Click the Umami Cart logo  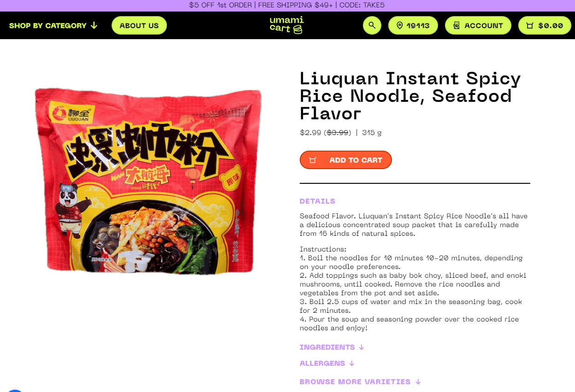[286, 25]
